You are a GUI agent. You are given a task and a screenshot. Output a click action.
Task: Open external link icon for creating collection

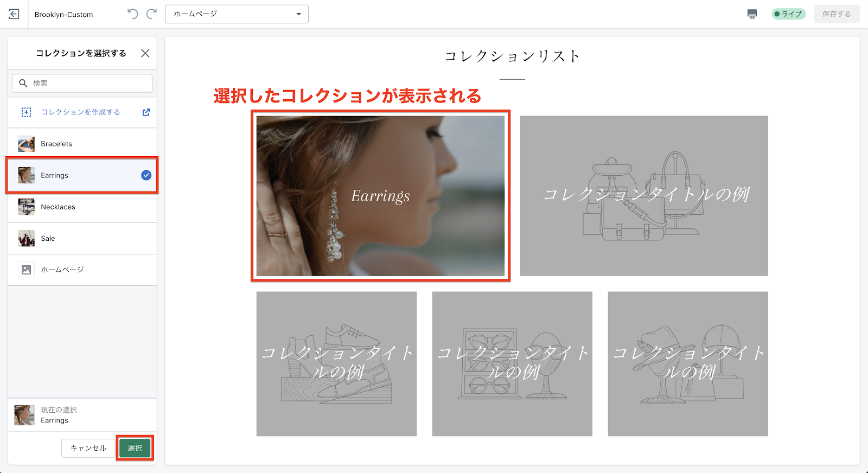click(146, 112)
